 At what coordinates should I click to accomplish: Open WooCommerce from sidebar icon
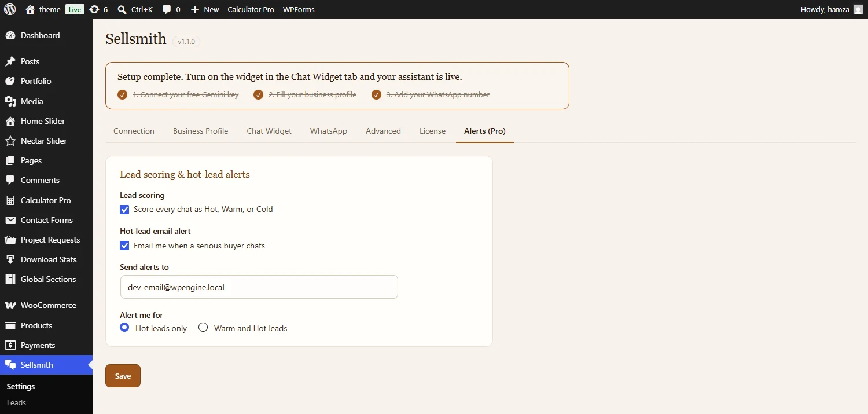[x=10, y=305]
